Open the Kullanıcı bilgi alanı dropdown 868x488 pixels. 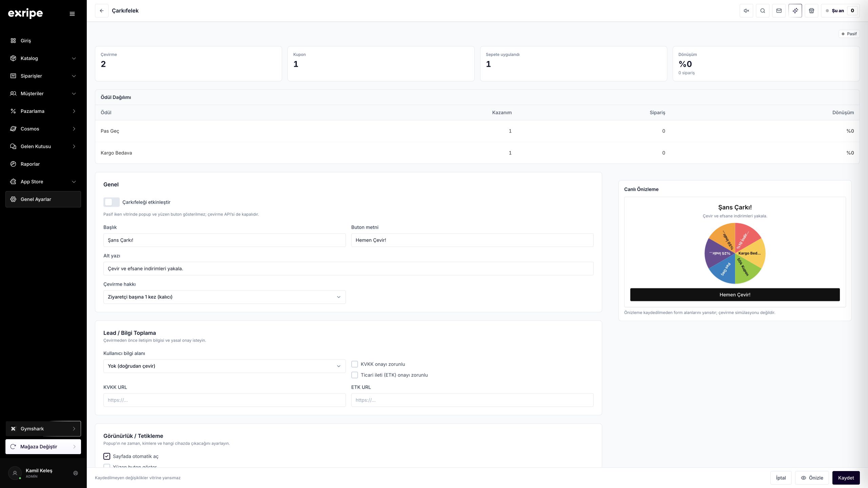(x=224, y=366)
